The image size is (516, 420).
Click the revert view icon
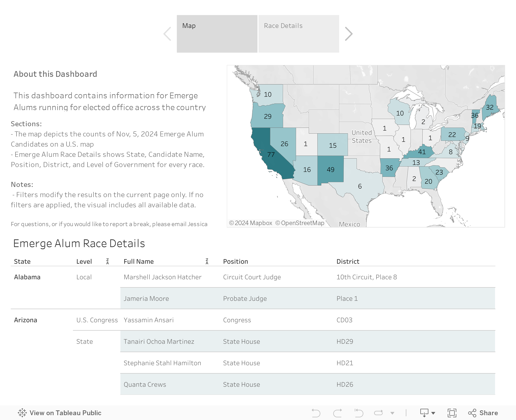pos(359,413)
